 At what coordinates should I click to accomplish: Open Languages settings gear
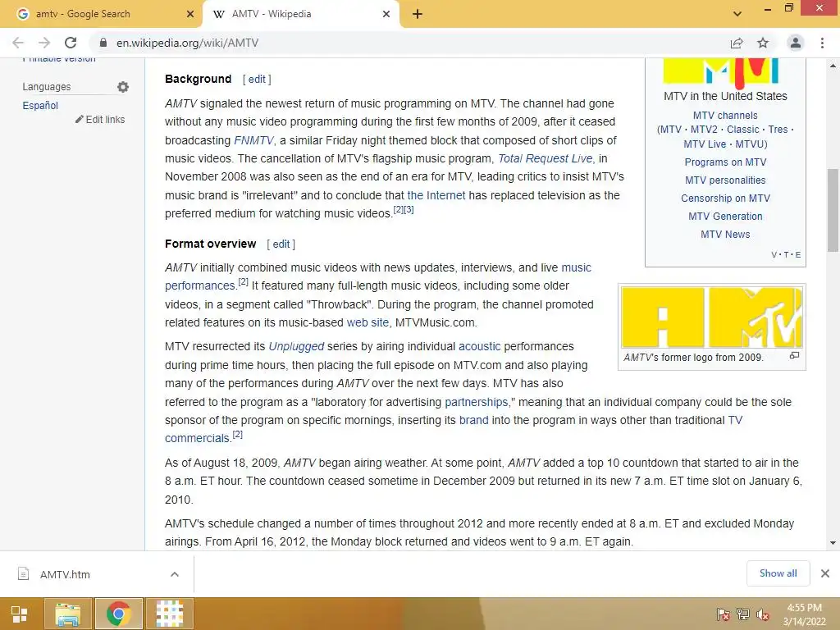point(123,87)
